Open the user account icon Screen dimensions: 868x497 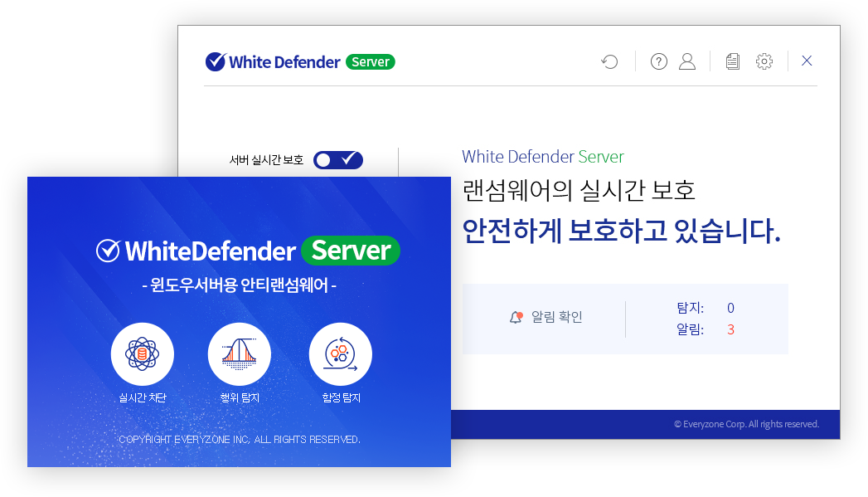[687, 61]
